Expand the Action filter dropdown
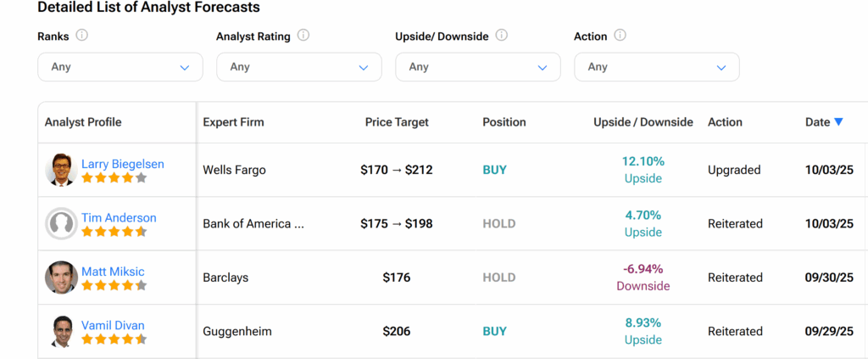Viewport: 868px width, 359px height. (x=657, y=67)
